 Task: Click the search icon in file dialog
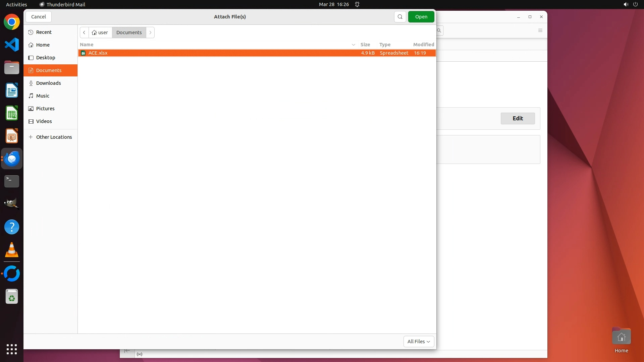click(400, 17)
